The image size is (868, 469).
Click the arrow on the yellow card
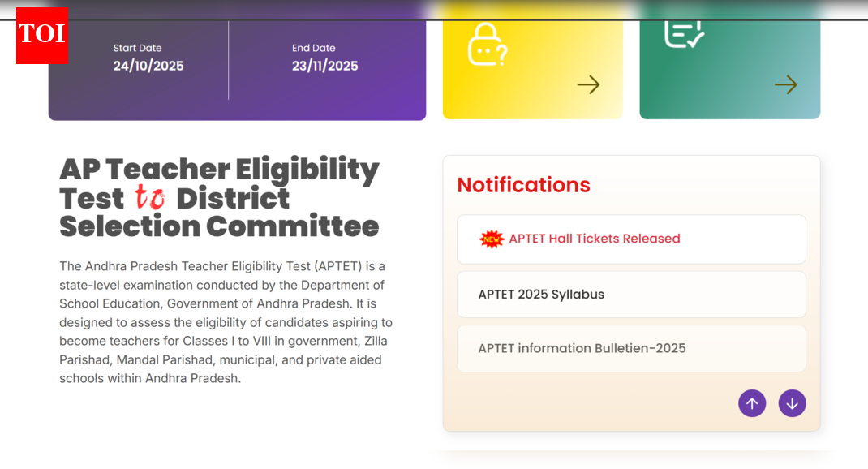click(x=588, y=84)
